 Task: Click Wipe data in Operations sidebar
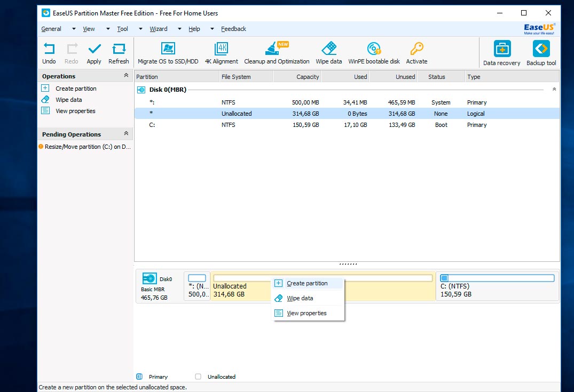(x=68, y=100)
